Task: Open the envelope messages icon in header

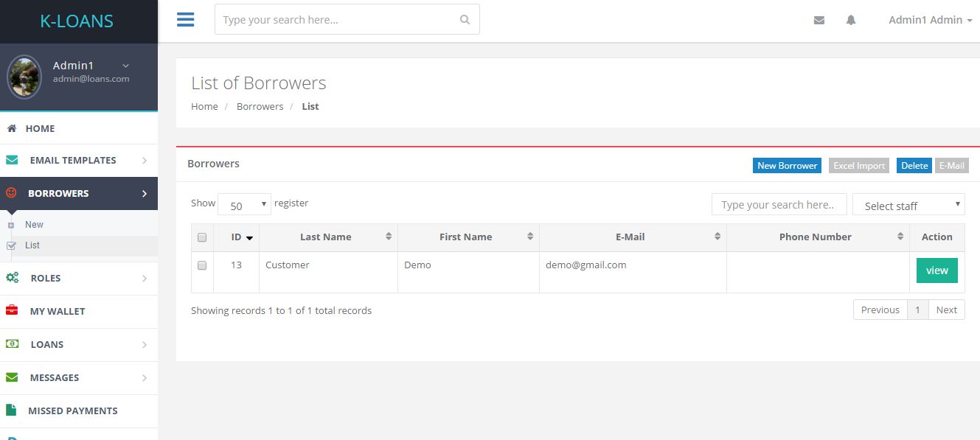Action: [x=819, y=21]
